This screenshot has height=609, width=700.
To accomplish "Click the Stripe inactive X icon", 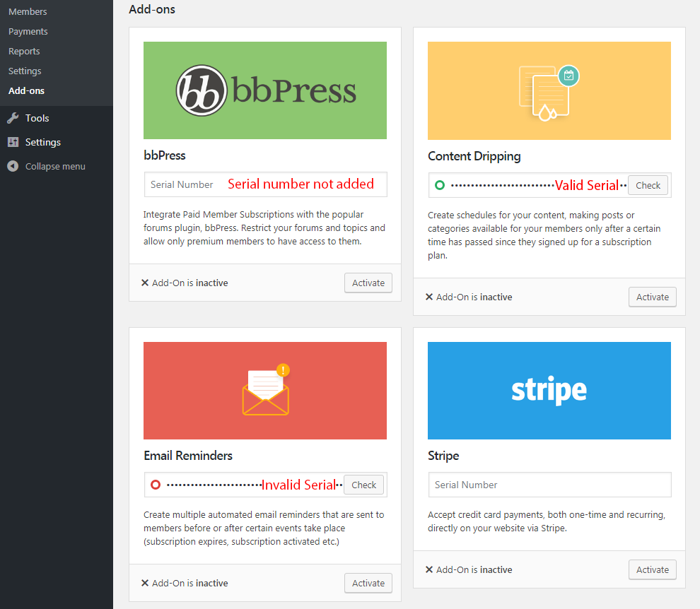I will pos(429,569).
